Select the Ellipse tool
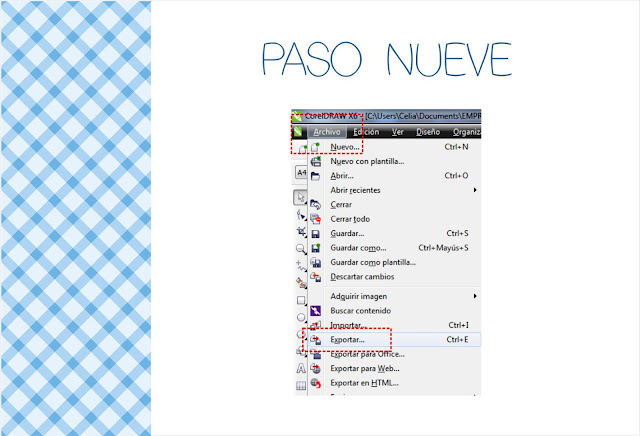 [x=301, y=317]
